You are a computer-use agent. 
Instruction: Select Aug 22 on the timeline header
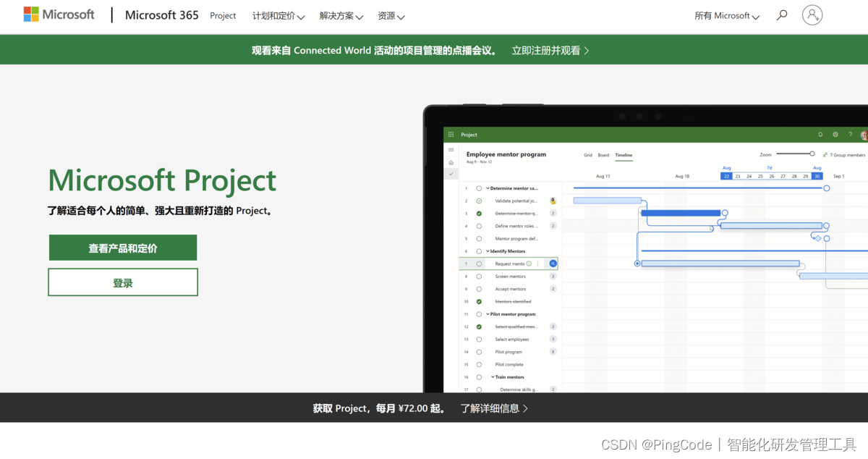point(726,176)
